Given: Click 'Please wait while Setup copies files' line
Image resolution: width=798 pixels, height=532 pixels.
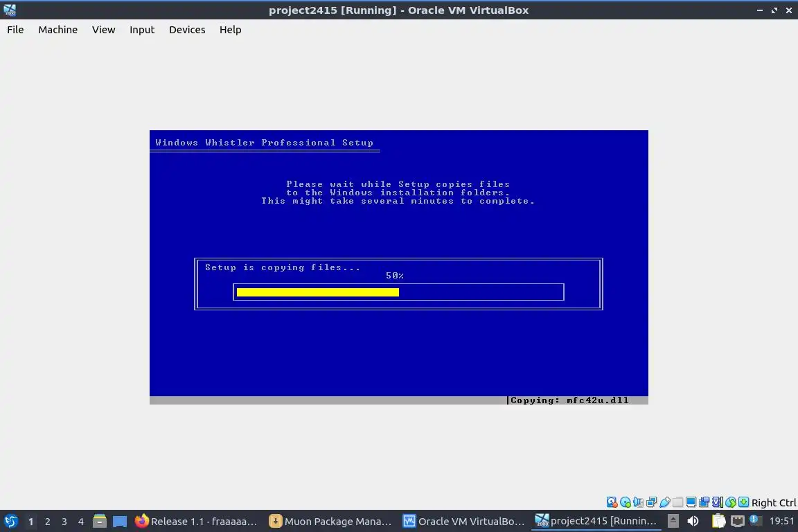Looking at the screenshot, I should [398, 184].
